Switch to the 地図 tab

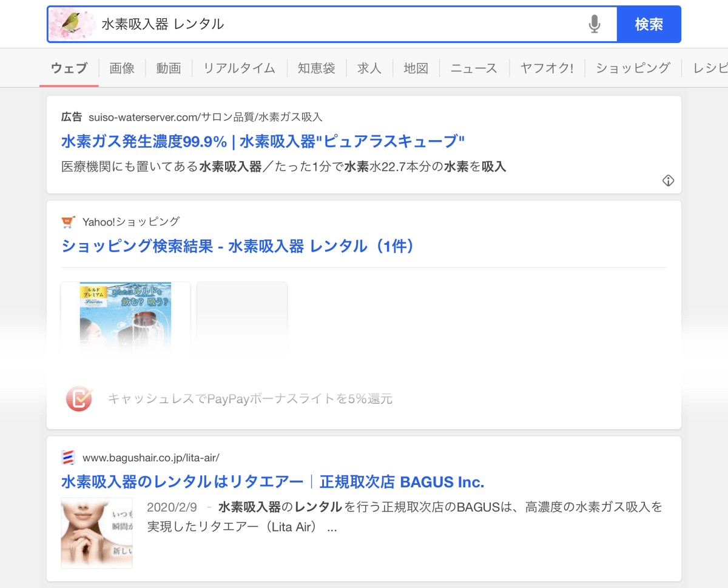pyautogui.click(x=416, y=68)
